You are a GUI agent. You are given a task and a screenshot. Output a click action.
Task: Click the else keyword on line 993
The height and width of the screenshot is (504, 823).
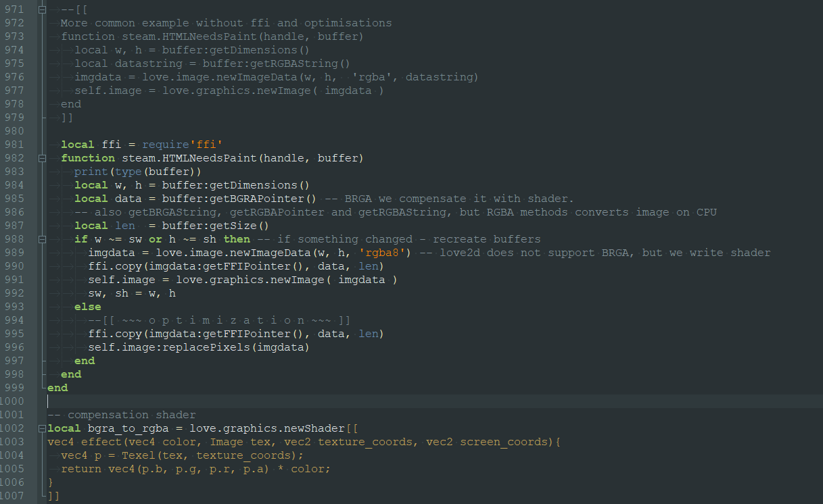coord(88,307)
